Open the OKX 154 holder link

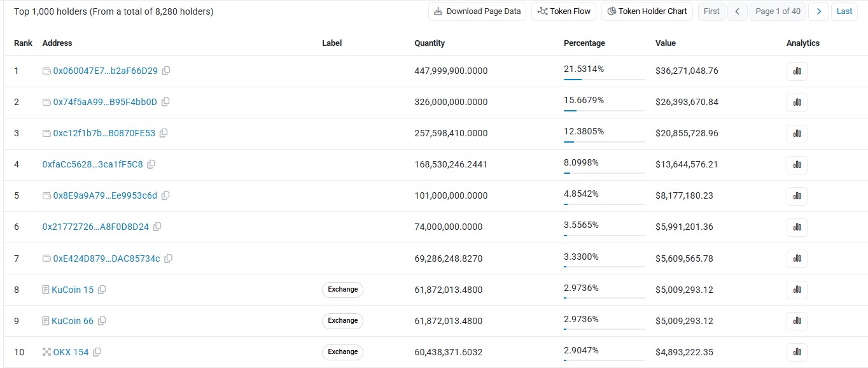click(71, 352)
